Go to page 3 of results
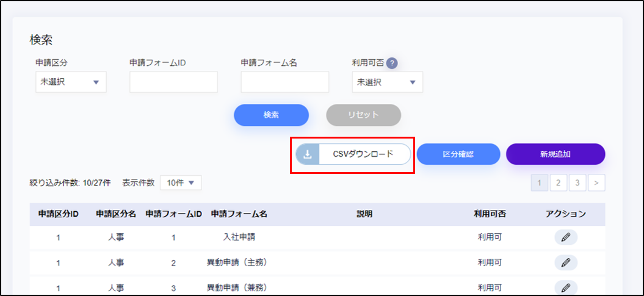644x296 pixels. click(577, 182)
